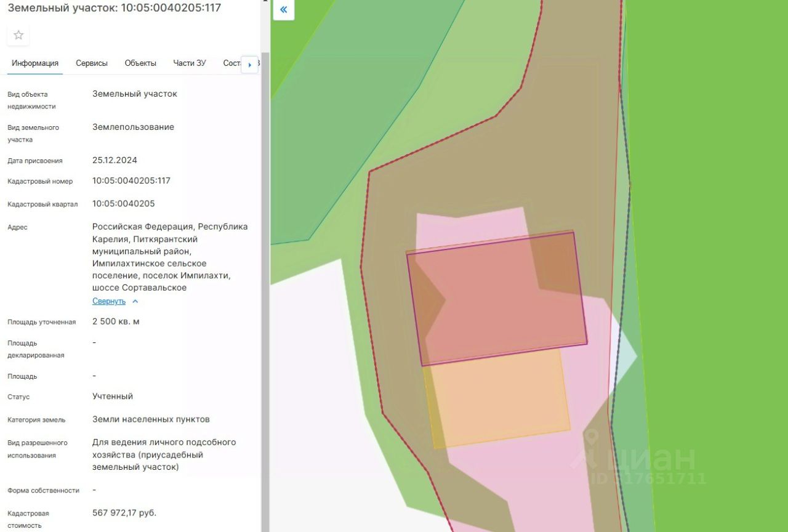Click the address text starting Российская Федерация
Viewport: 788px width, 532px height.
pyautogui.click(x=171, y=257)
